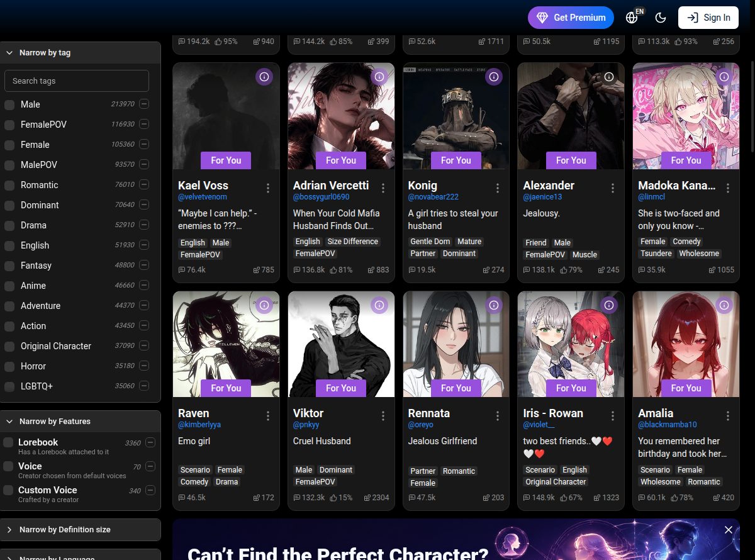755x560 pixels.
Task: Click the Tsundere tag on Madoka Kana
Action: (x=656, y=254)
